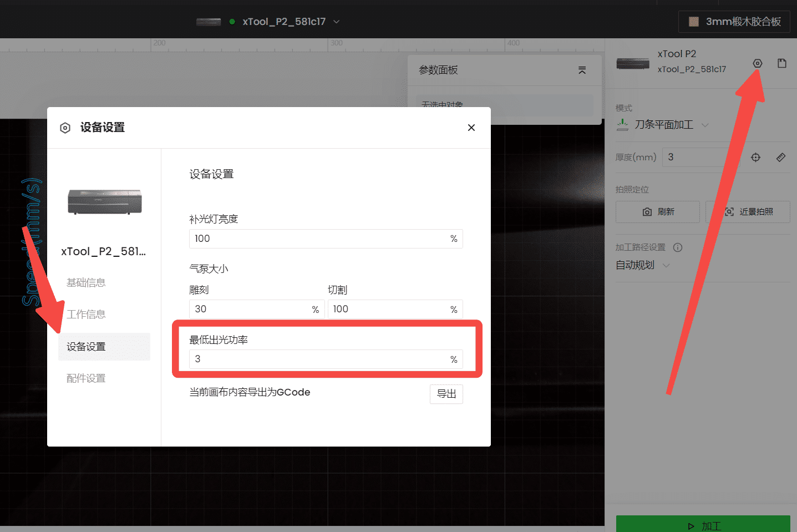Click the green 加工 process button
This screenshot has height=532, width=797.
pyautogui.click(x=703, y=524)
